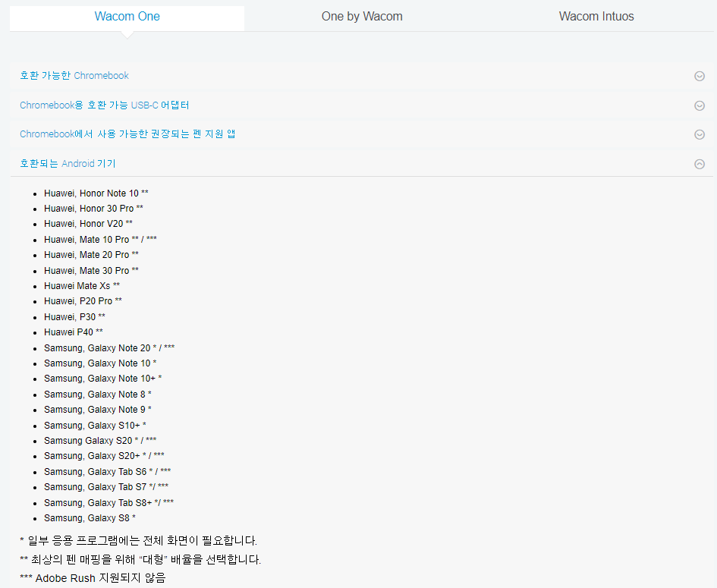Expand the 호환 가능한 Chromebook section header

tap(74, 75)
